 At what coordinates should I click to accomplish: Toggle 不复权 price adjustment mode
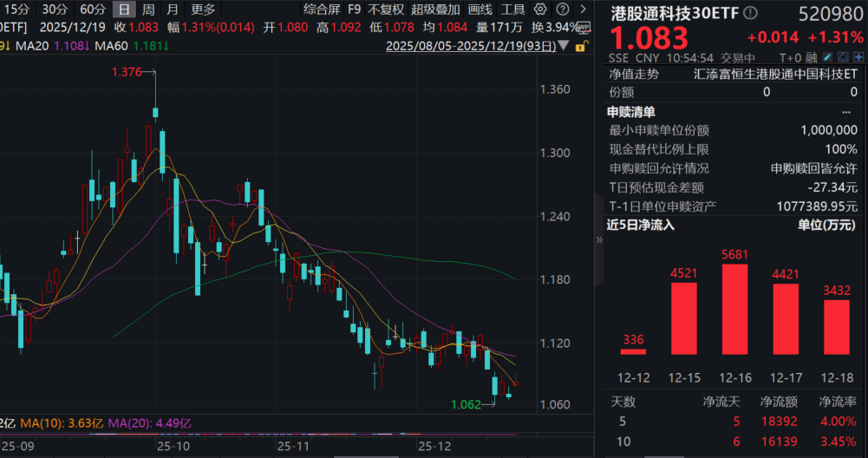(386, 10)
